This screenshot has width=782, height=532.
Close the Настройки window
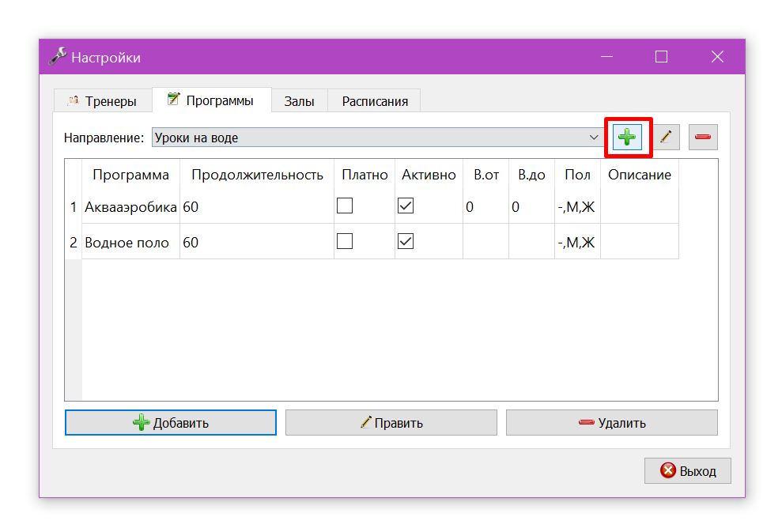(x=717, y=57)
